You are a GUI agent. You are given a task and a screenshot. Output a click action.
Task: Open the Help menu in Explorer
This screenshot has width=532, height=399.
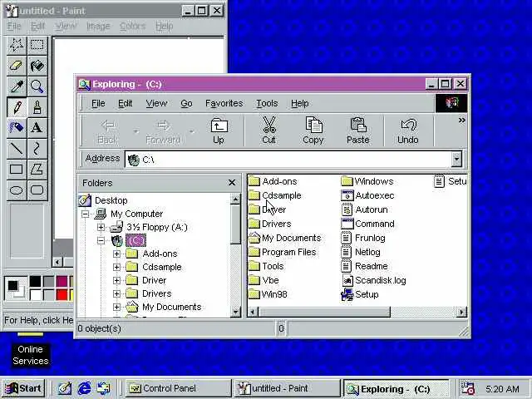tap(300, 103)
